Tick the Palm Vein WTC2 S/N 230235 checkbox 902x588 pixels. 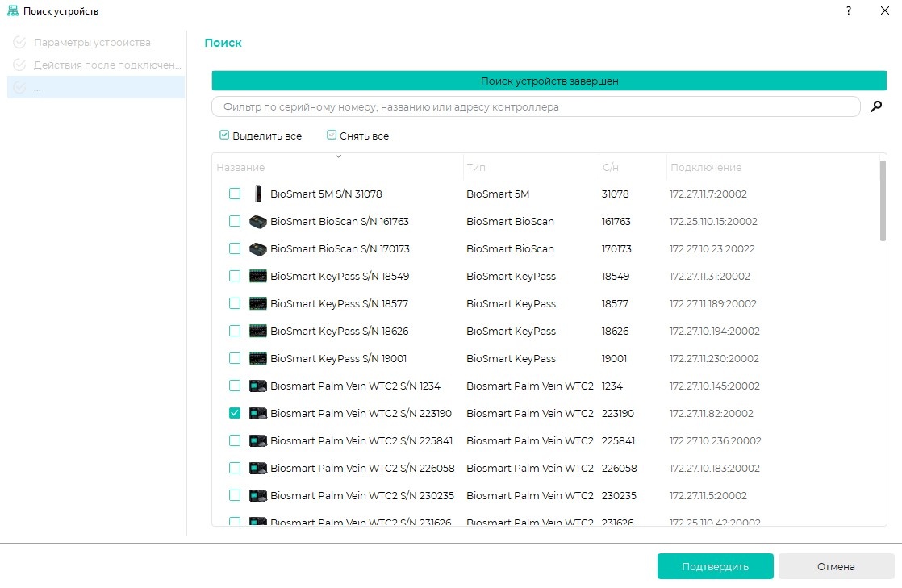[235, 496]
